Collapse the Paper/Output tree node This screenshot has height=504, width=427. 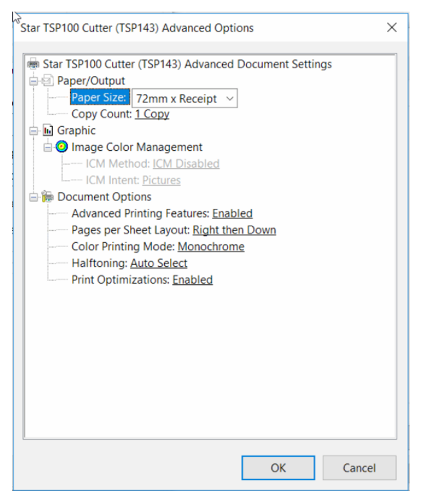[x=33, y=81]
